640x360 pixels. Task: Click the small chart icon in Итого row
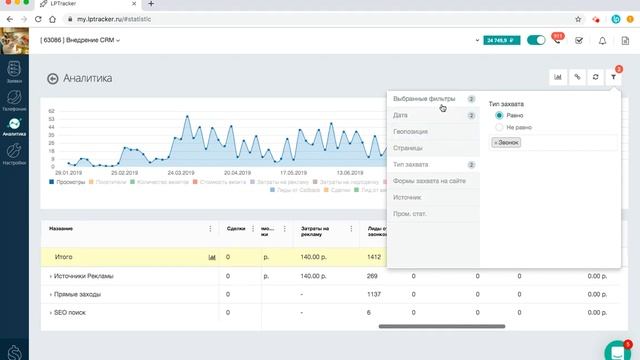212,257
